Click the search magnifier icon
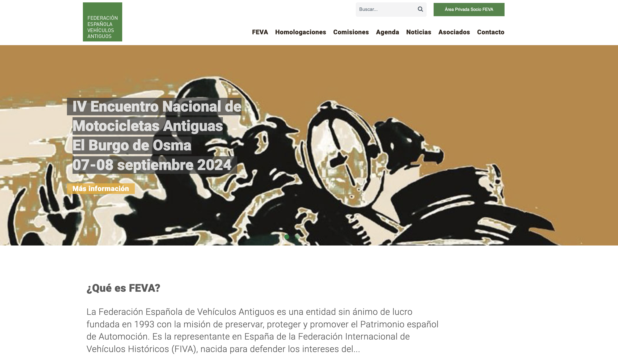The image size is (618, 364). pos(420,9)
